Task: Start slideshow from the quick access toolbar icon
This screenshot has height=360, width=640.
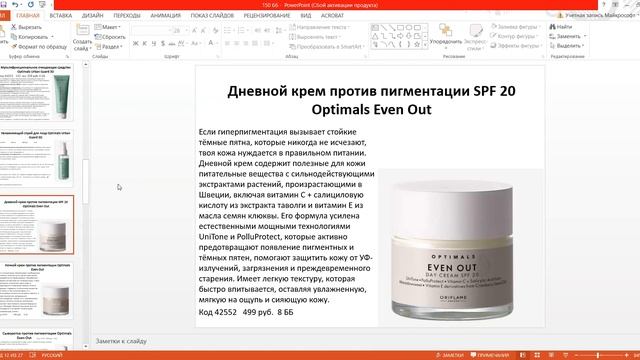Action: [42, 4]
